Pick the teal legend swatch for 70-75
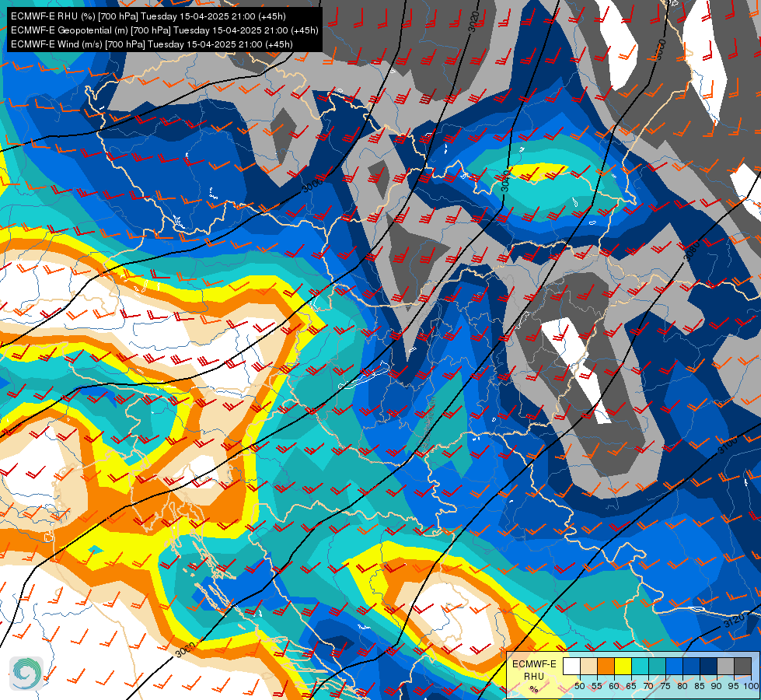 tap(657, 666)
